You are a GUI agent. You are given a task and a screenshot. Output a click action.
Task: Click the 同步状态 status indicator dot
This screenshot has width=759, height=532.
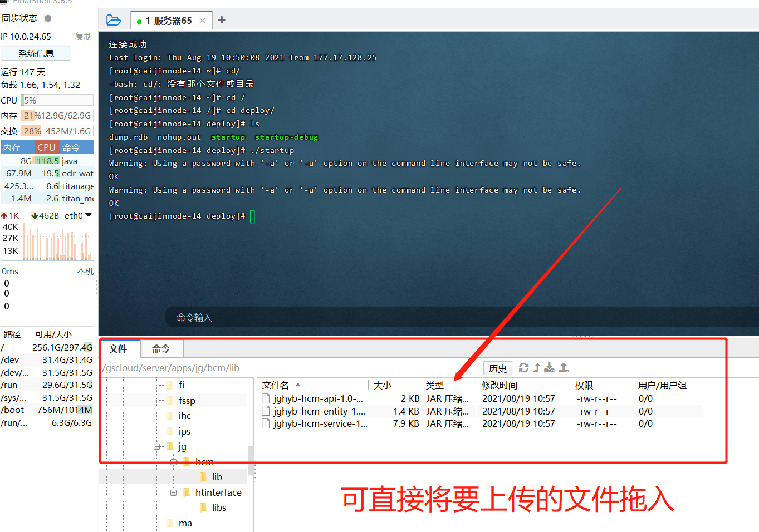coord(47,18)
